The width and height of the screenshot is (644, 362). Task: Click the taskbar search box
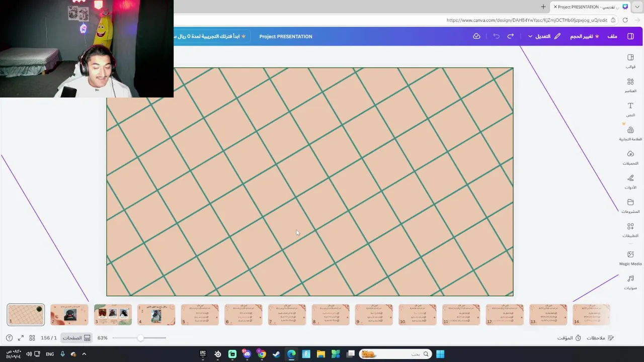tap(395, 354)
